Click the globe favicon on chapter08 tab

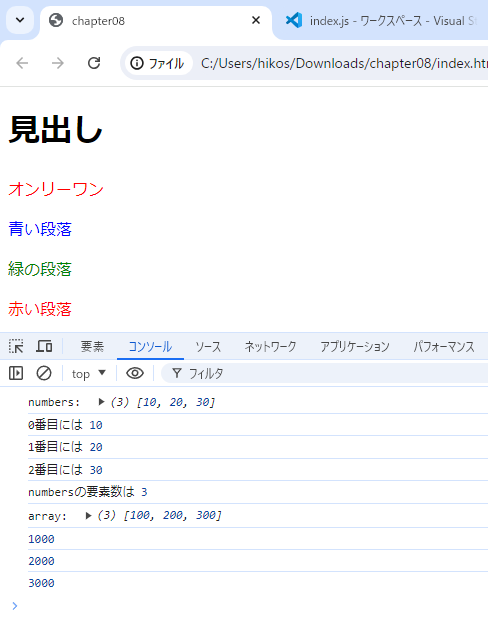56,20
